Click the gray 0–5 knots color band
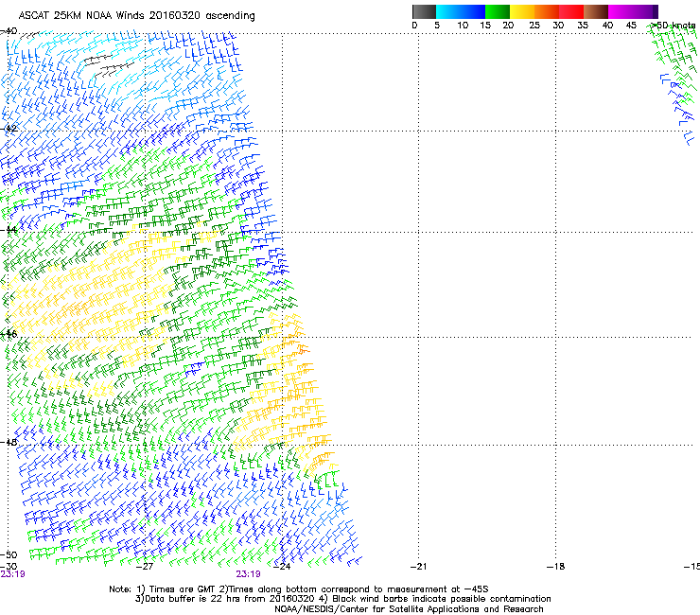The image size is (700, 615). (424, 11)
